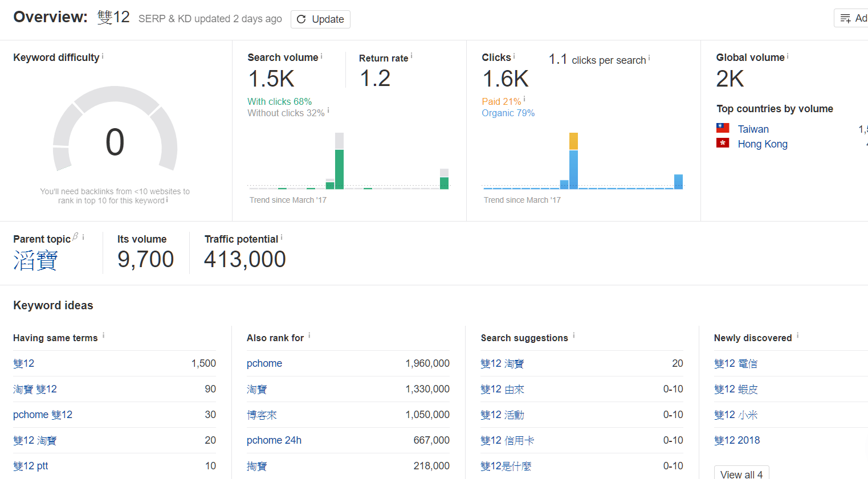Click the 雙12 ptt keyword link
This screenshot has width=868, height=479.
coord(31,466)
